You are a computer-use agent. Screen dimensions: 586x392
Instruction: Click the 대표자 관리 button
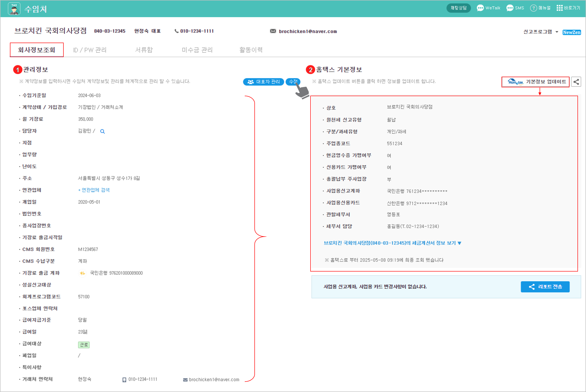point(263,82)
